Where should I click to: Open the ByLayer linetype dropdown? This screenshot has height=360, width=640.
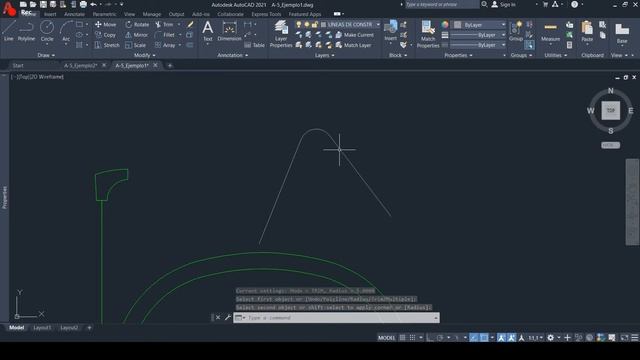click(478, 45)
